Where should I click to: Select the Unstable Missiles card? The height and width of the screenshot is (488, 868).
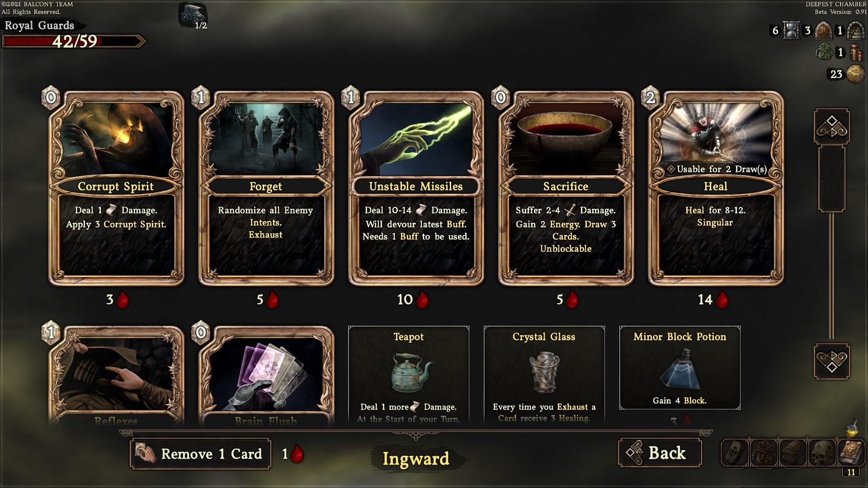pyautogui.click(x=416, y=188)
